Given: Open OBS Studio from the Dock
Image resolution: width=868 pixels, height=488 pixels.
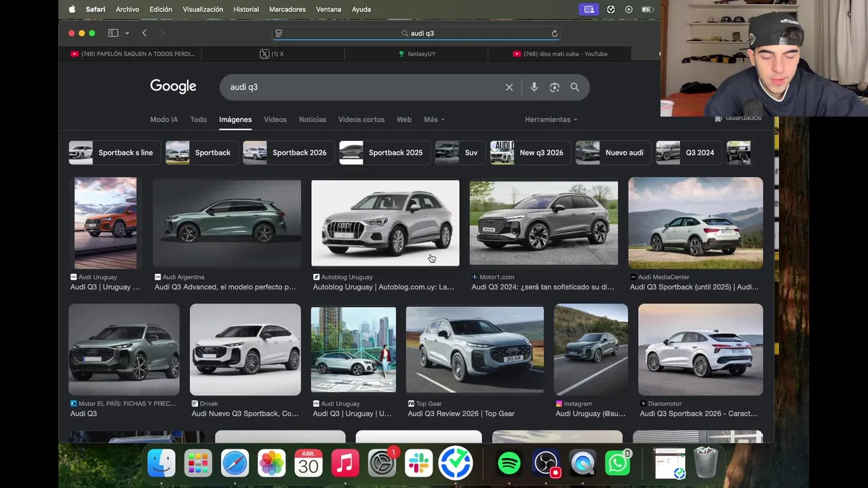Looking at the screenshot, I should coord(546,464).
